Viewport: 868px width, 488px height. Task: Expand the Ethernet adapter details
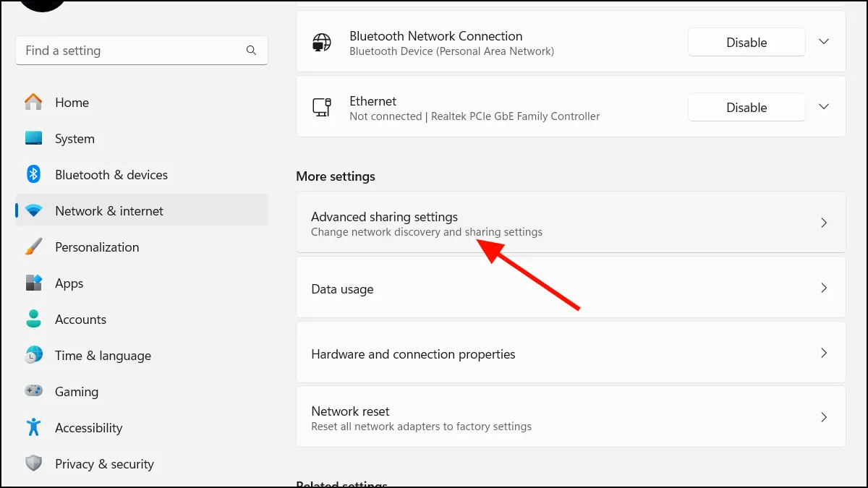coord(823,107)
